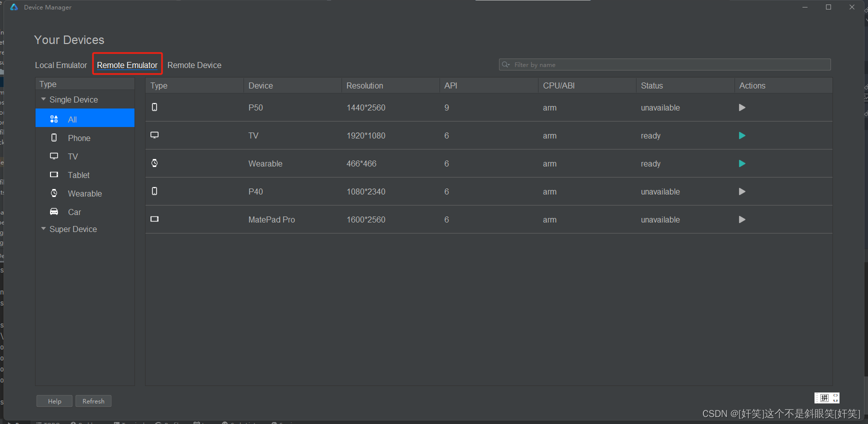
Task: Click the watch icon in Wearable row
Action: (x=154, y=163)
